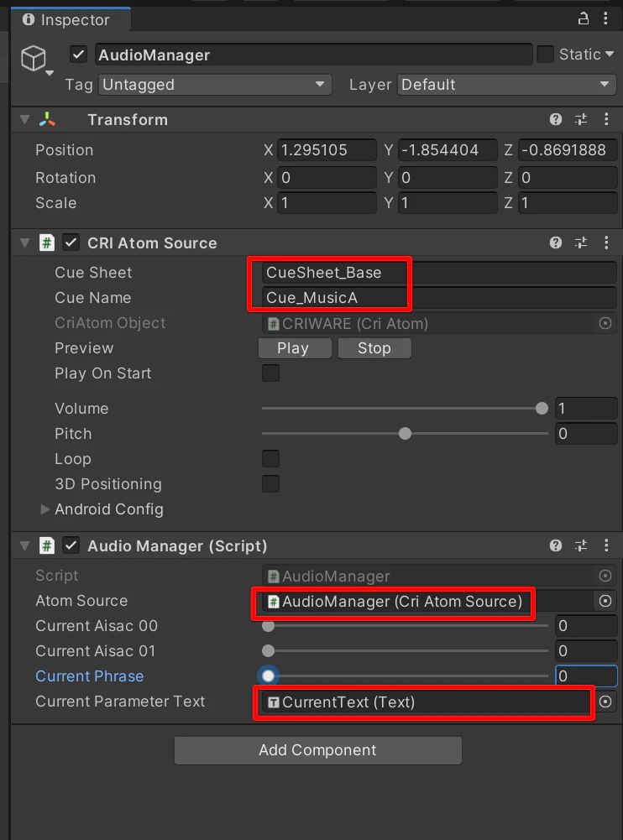Click Audio Manager script hash icon
The image size is (623, 840).
47,545
